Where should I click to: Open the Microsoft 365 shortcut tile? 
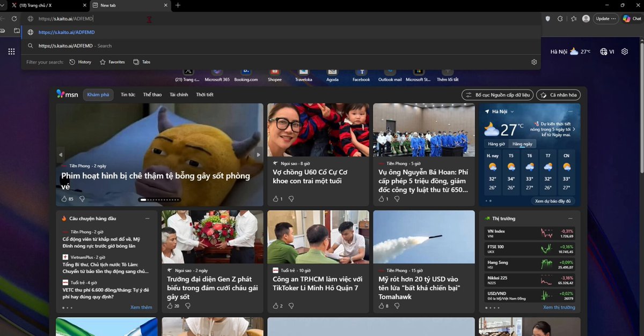pos(217,74)
